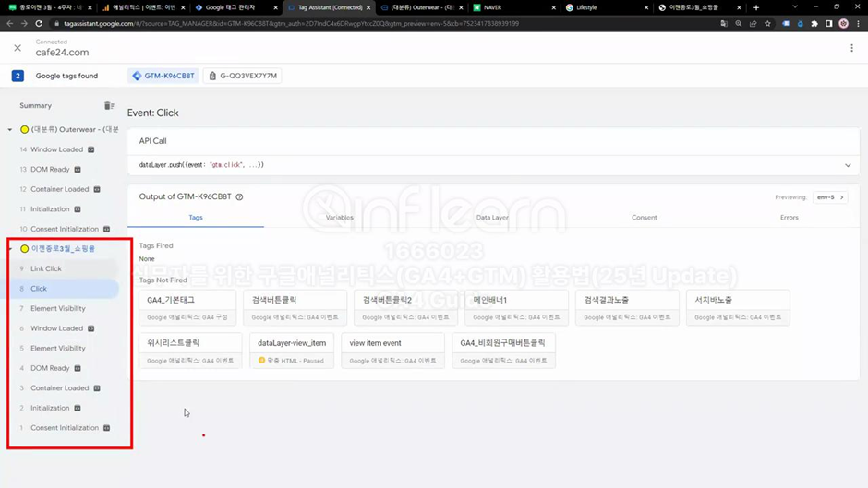
Task: Switch to the Data Layer tab
Action: (492, 218)
